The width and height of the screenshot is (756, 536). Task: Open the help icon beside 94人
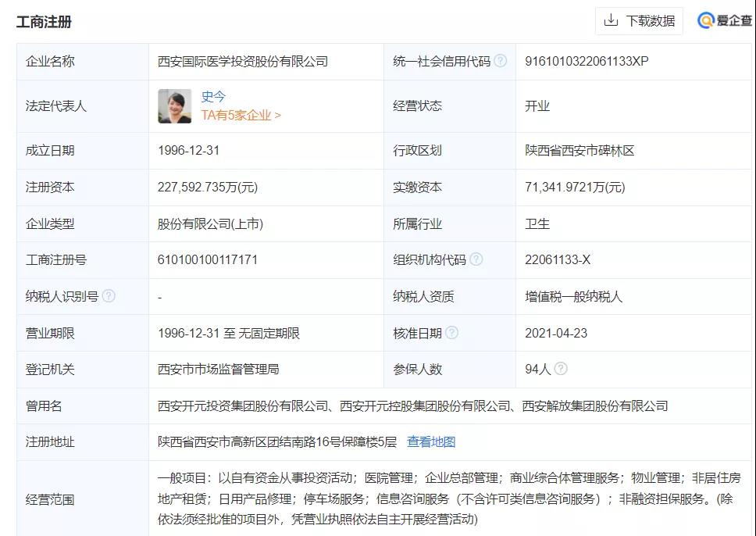[x=560, y=369]
